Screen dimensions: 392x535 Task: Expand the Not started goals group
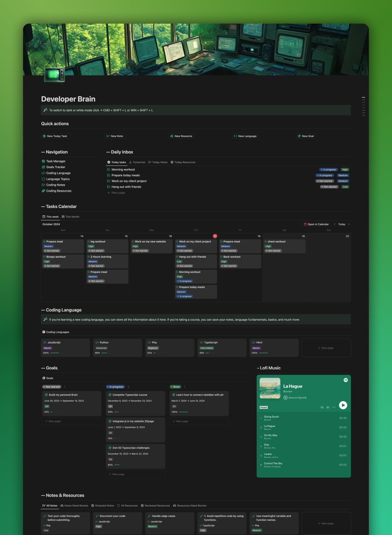[52, 387]
